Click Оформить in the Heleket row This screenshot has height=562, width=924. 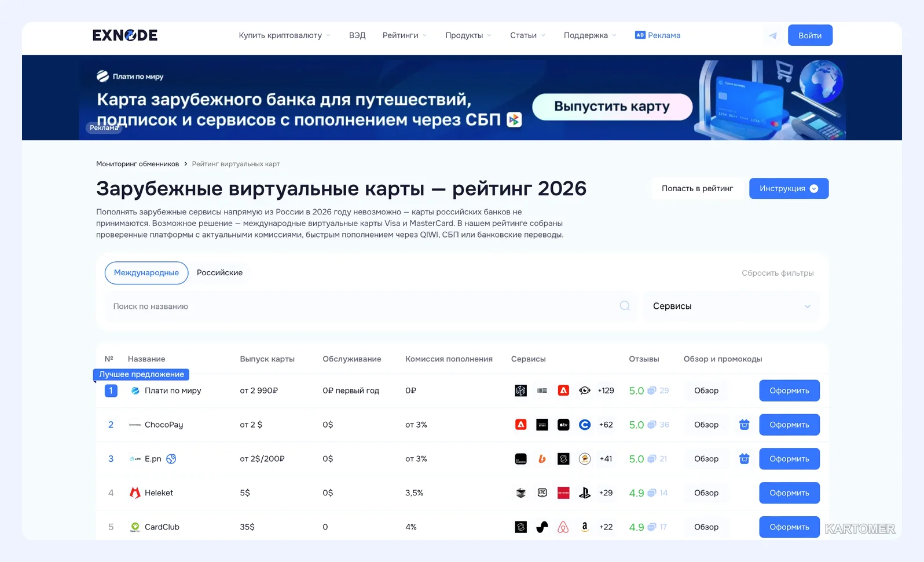point(789,493)
